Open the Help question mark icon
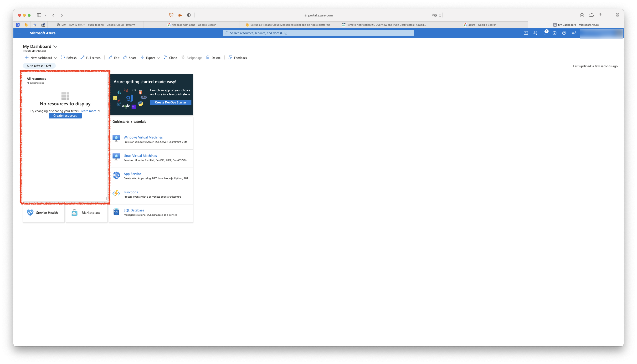 coord(564,33)
